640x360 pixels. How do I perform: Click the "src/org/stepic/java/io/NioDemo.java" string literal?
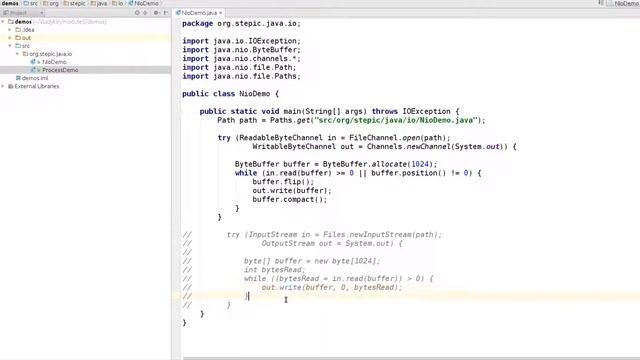point(396,120)
